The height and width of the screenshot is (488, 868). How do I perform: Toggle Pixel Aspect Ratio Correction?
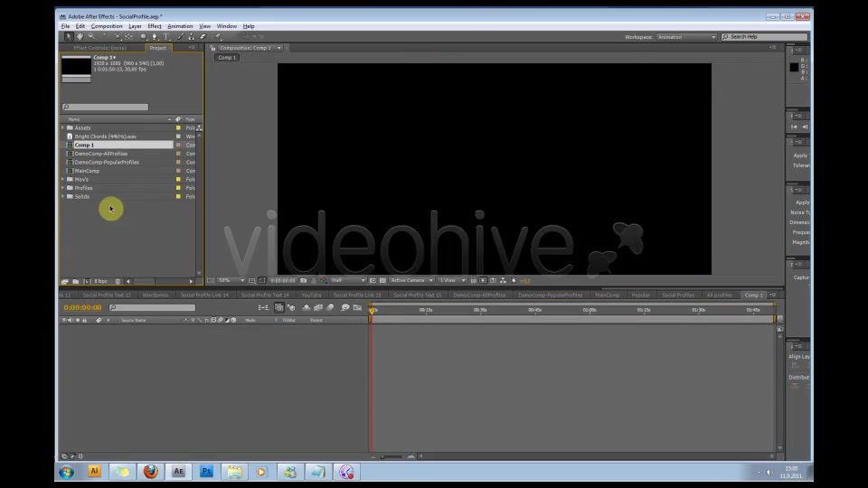point(473,280)
